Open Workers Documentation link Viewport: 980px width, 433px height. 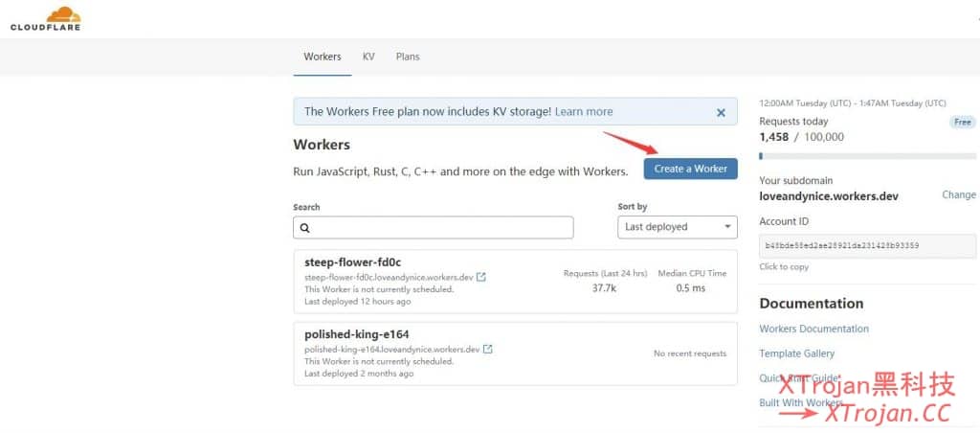(813, 329)
